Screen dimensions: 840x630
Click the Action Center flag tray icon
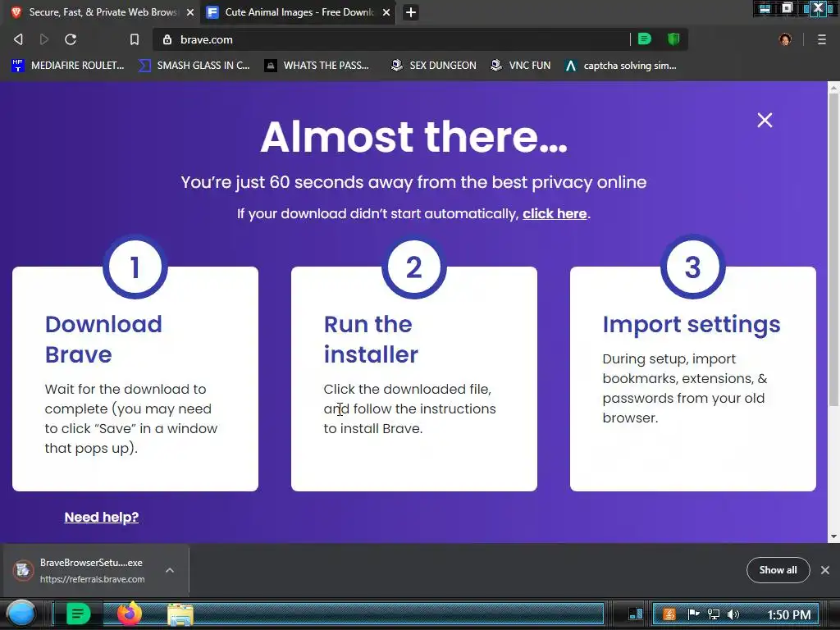[693, 614]
